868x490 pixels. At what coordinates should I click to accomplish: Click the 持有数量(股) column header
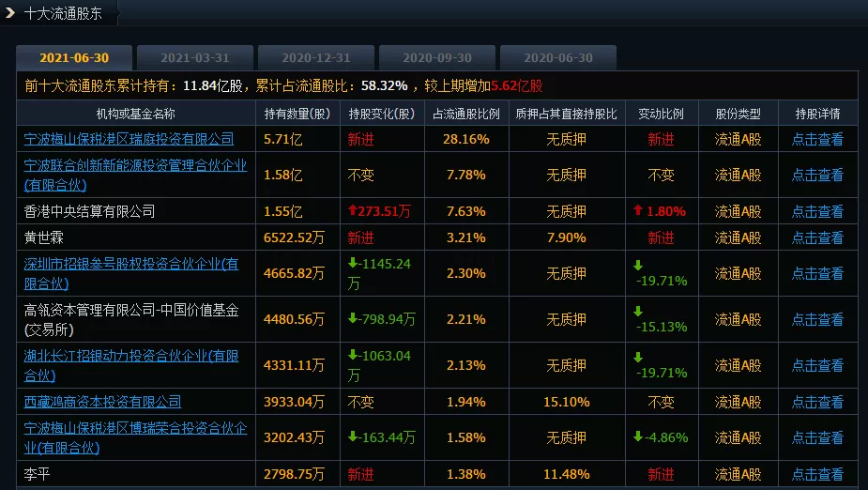297,115
